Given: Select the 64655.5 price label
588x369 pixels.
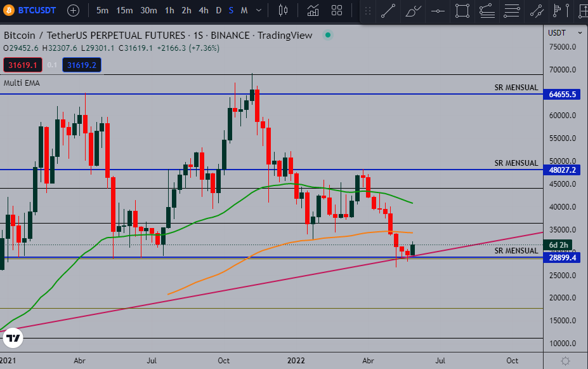Looking at the screenshot, I should click(562, 94).
